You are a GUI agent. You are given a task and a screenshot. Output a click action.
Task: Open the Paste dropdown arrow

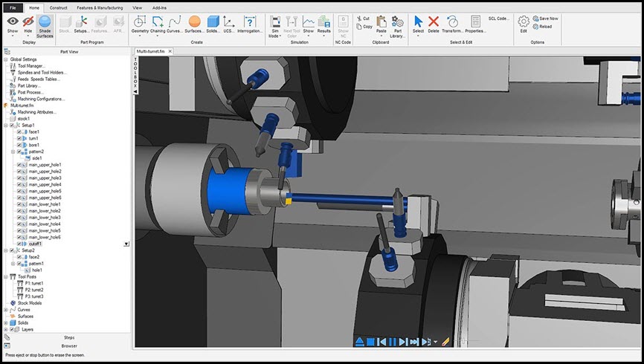pyautogui.click(x=381, y=36)
